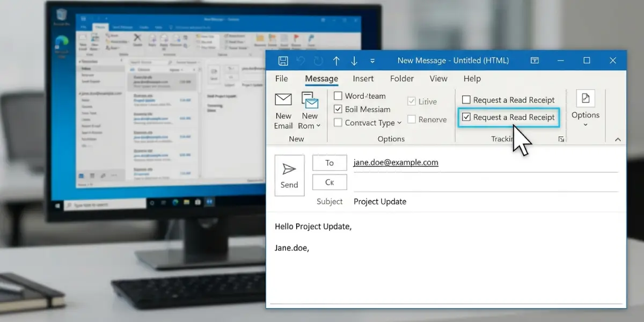Viewport: 644px width, 322px height.
Task: Expand the New Rom dropdown arrow
Action: click(318, 126)
